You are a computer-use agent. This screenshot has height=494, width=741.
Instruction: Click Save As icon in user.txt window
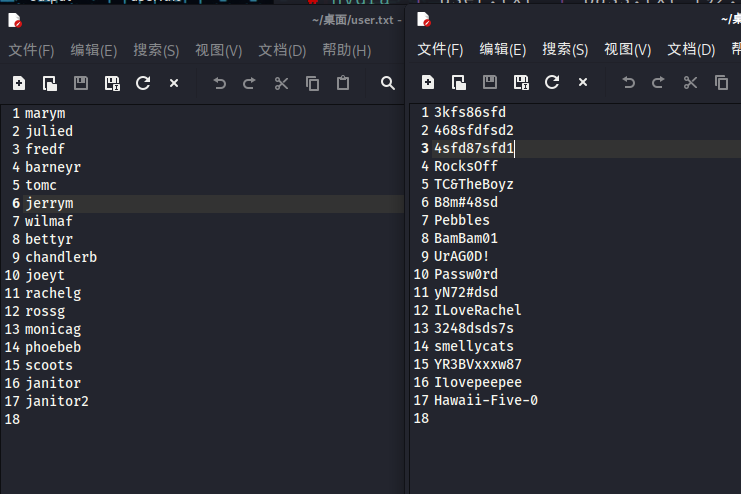(112, 84)
